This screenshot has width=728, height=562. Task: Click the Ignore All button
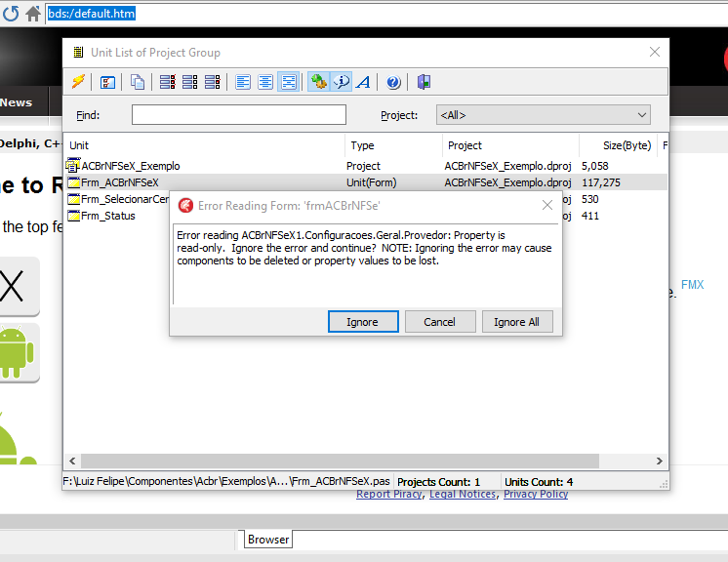517,322
